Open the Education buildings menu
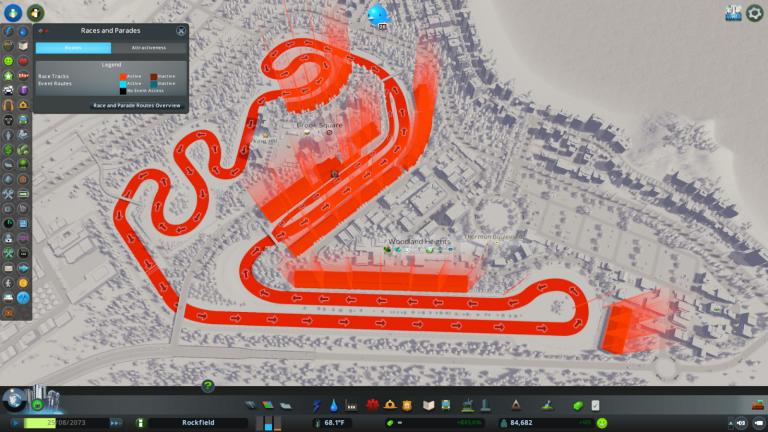 [428, 405]
